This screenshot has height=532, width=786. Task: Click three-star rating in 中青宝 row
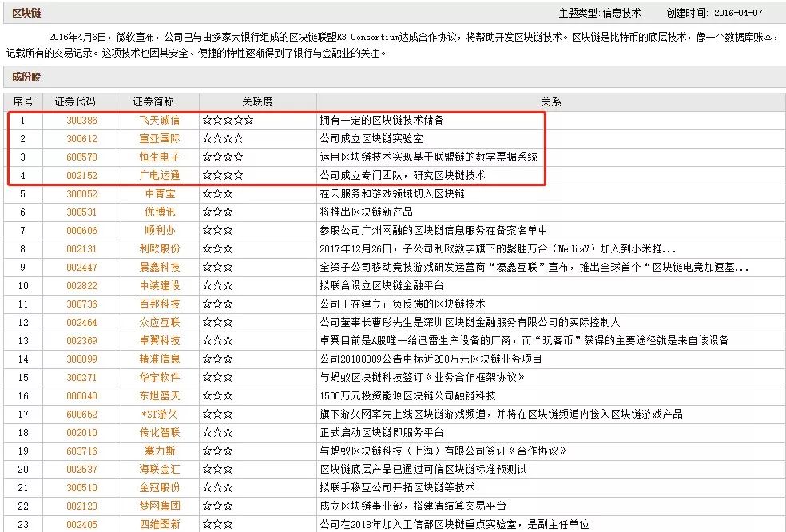(217, 194)
